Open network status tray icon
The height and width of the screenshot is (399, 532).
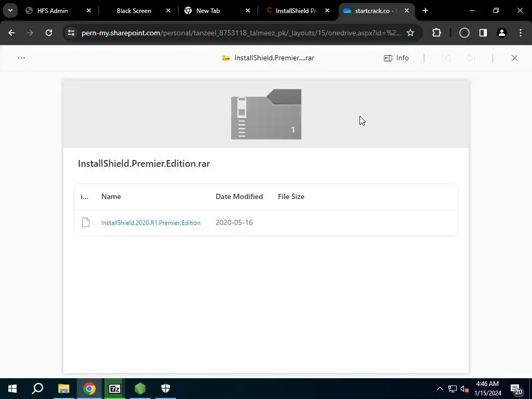tap(453, 389)
